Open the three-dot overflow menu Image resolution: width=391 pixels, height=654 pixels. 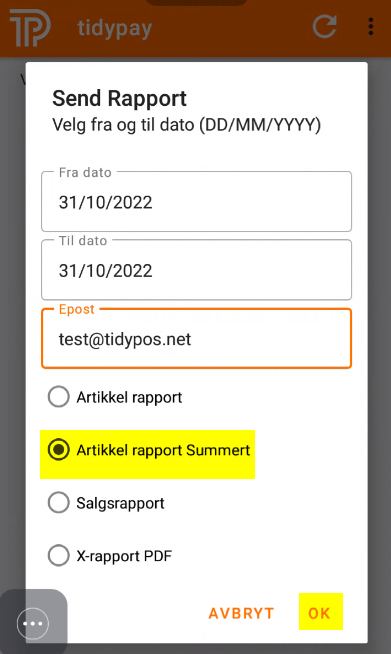point(371,27)
